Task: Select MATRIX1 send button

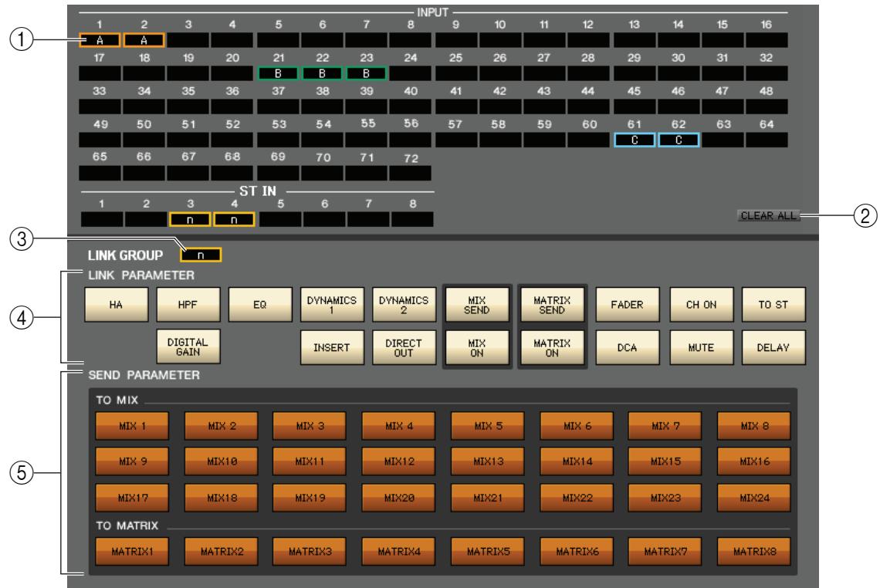Action: pos(133,552)
